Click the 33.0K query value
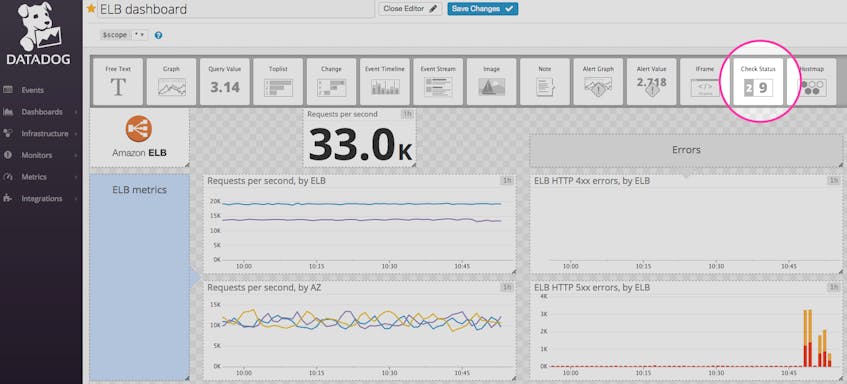 click(360, 145)
